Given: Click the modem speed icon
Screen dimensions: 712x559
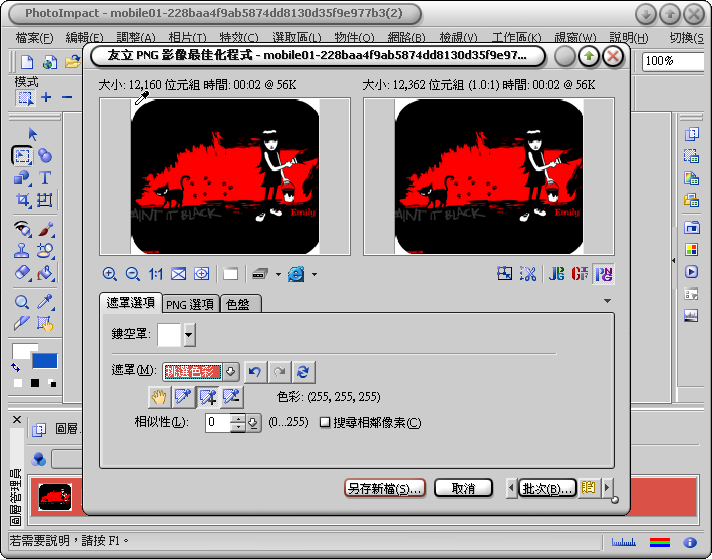Looking at the screenshot, I should pos(260,274).
